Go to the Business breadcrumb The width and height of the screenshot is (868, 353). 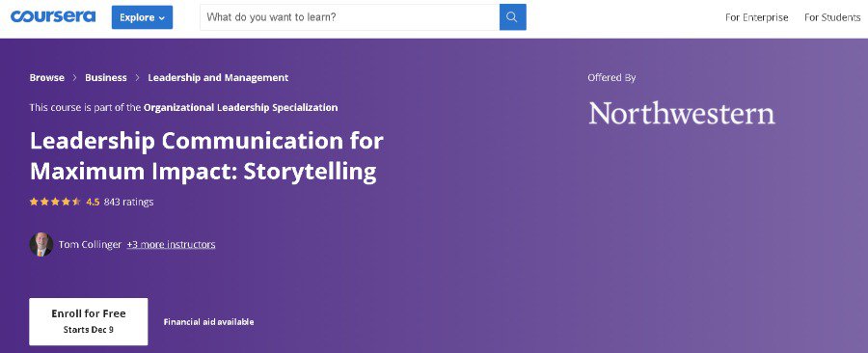106,78
